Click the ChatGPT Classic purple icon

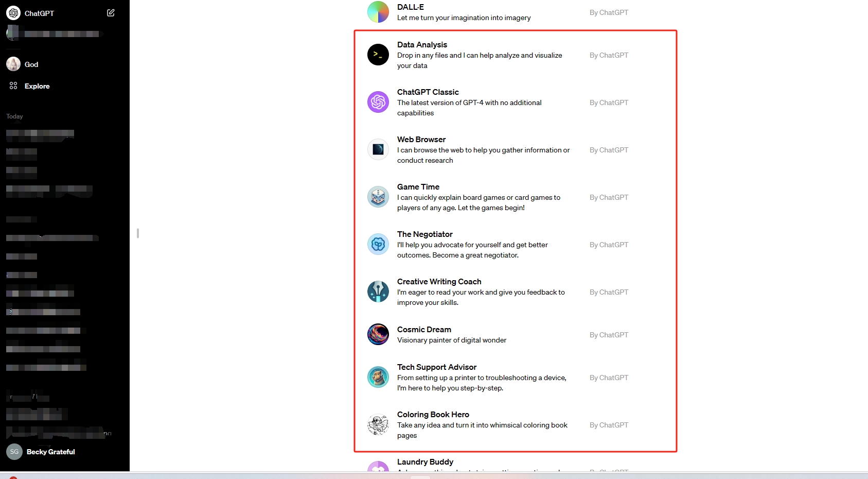click(x=378, y=102)
